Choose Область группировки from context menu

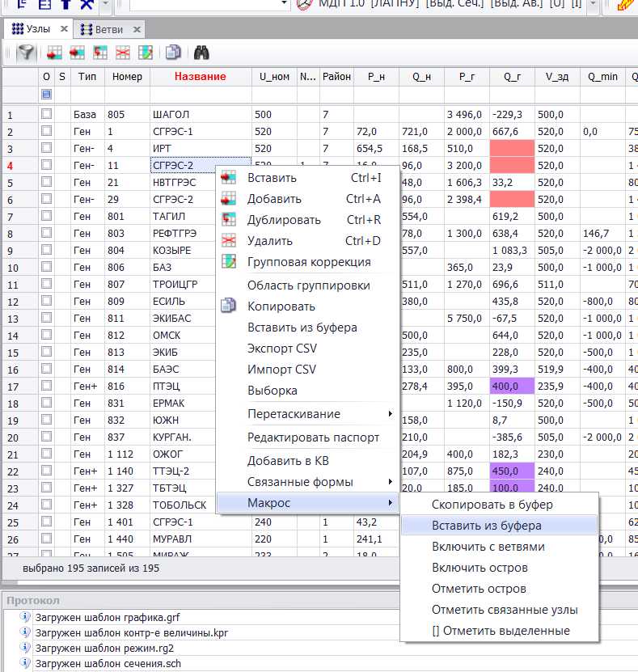click(x=309, y=285)
